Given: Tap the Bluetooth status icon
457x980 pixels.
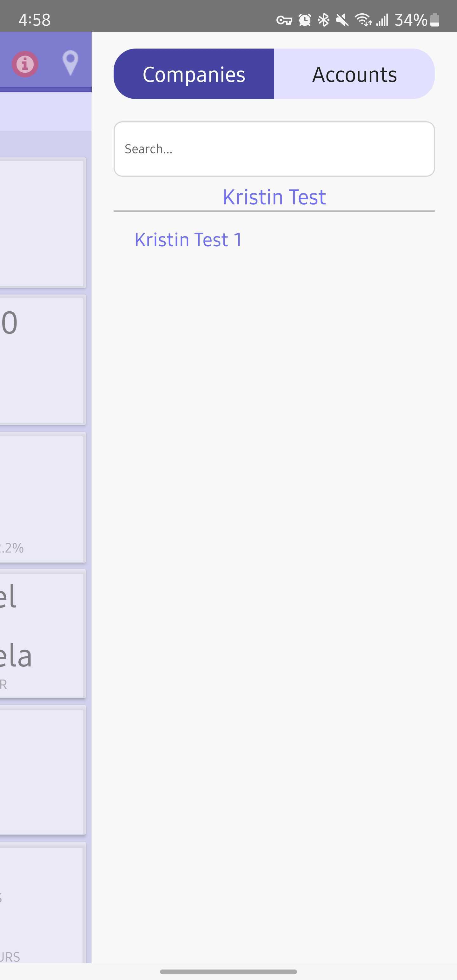Looking at the screenshot, I should coord(323,20).
